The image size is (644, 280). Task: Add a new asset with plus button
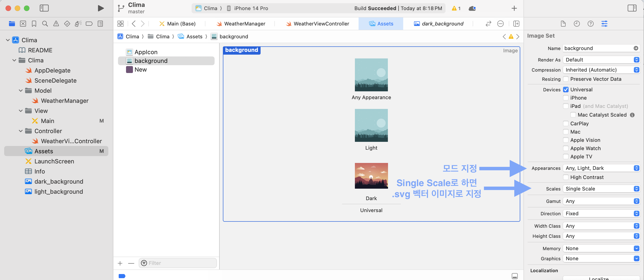pyautogui.click(x=120, y=263)
